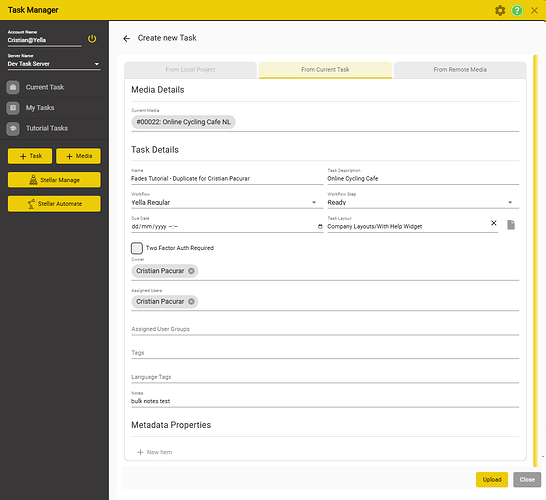Open help with the green question mark icon
Screen dimensions: 546x500
coord(517,10)
